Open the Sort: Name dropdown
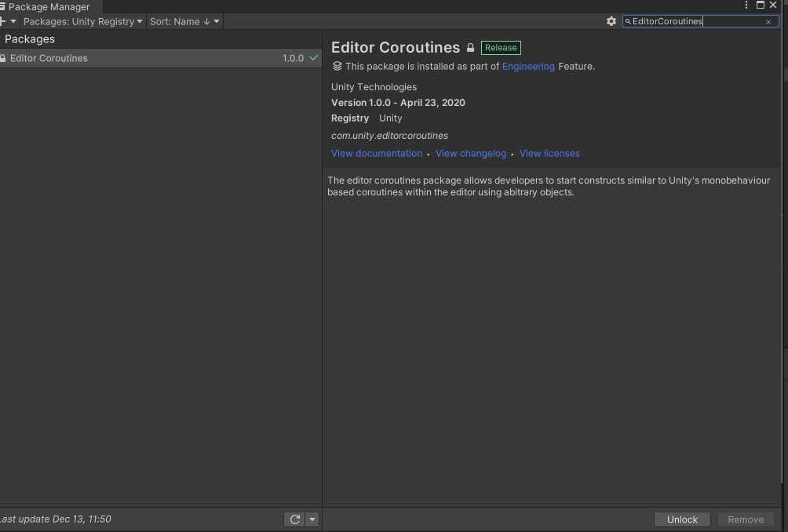788x532 pixels. 184,21
